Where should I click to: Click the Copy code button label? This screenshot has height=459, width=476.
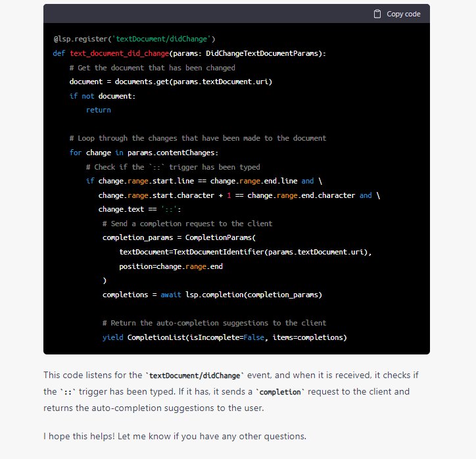404,14
